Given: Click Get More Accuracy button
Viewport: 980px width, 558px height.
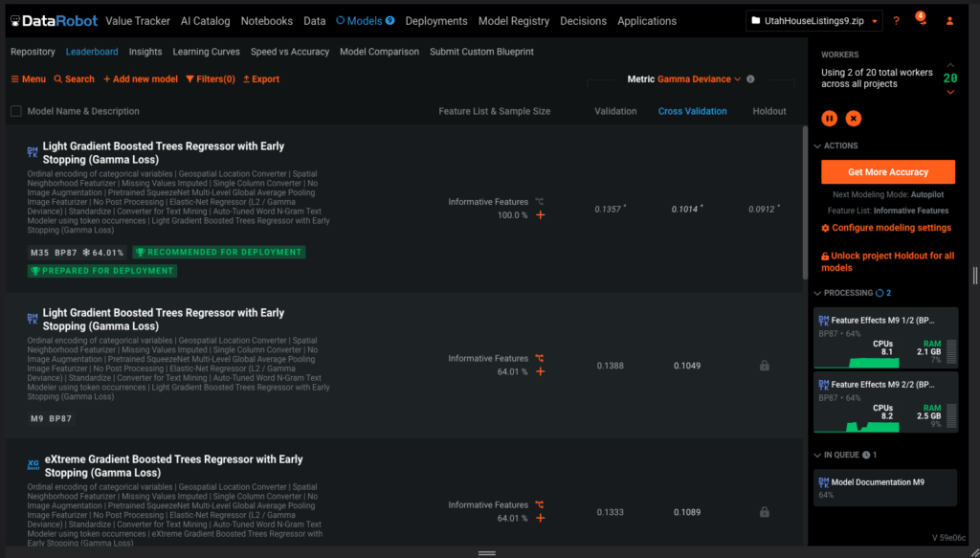Looking at the screenshot, I should click(888, 172).
